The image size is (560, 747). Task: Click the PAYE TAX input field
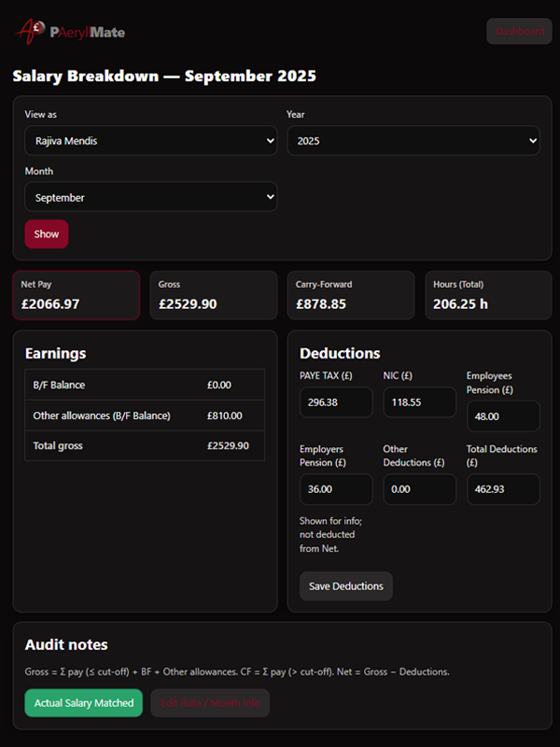pyautogui.click(x=336, y=402)
